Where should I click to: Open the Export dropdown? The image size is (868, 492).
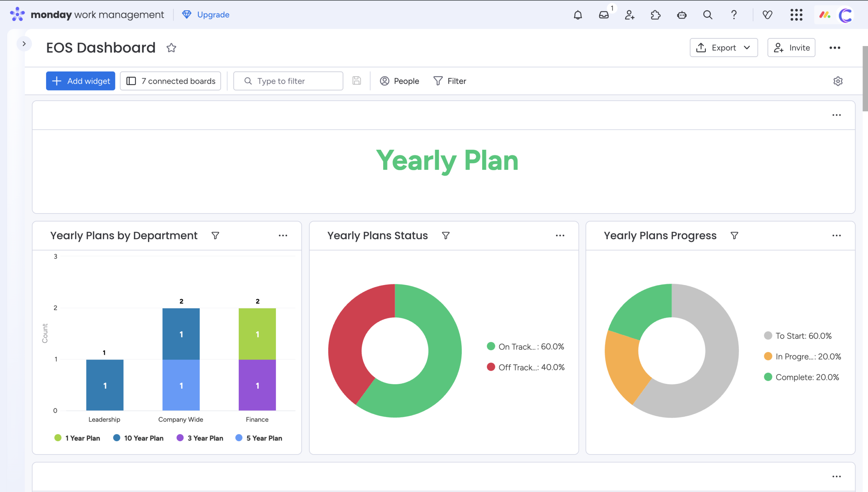724,48
